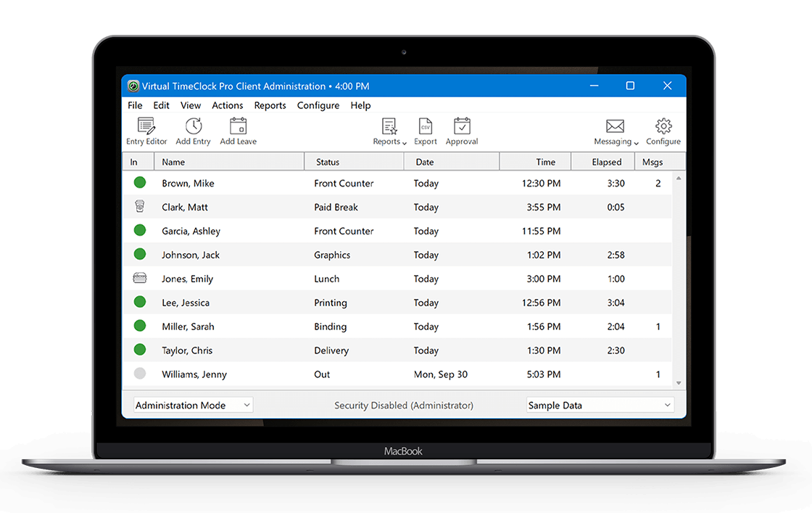Viewport: 812px width, 513px height.
Task: Click the Configure gear icon
Action: [x=663, y=126]
